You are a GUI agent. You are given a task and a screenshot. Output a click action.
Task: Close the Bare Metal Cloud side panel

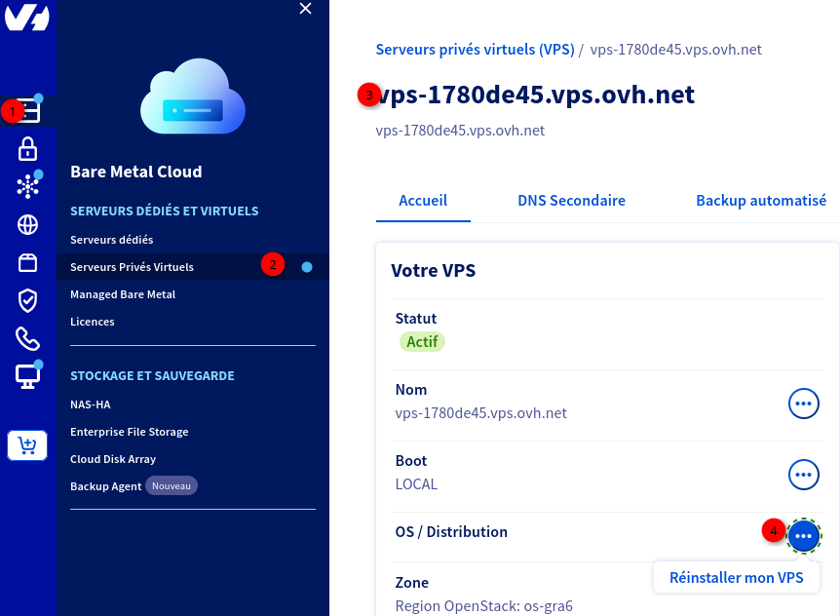(305, 9)
